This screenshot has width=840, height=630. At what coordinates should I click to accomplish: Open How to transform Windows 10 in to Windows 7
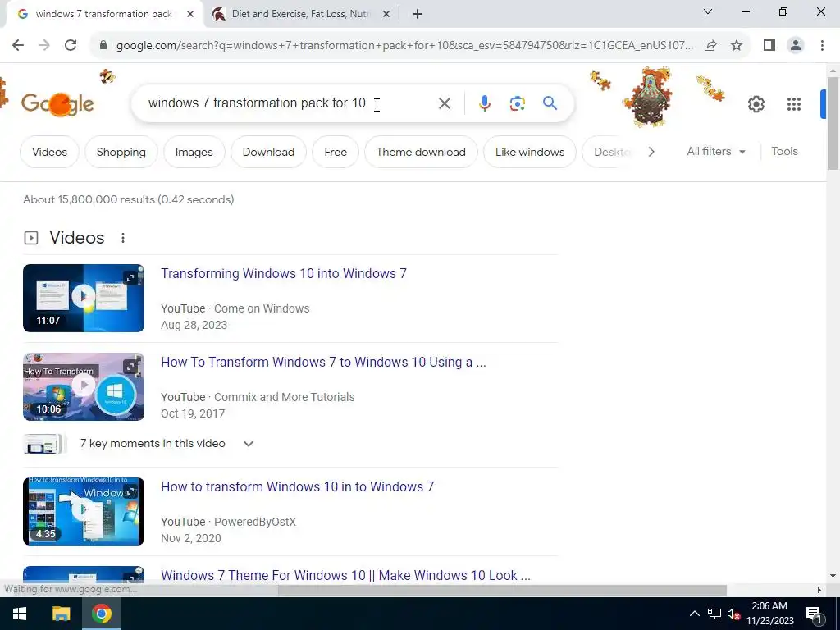[297, 486]
